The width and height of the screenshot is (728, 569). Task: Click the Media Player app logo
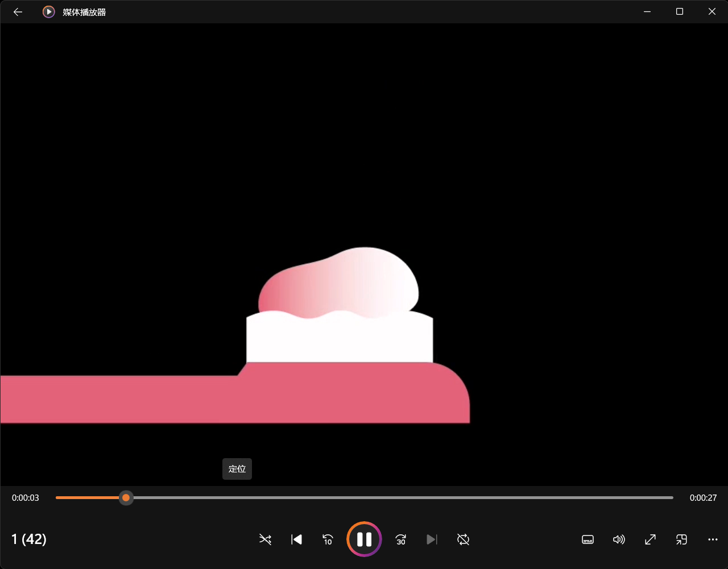pos(49,12)
